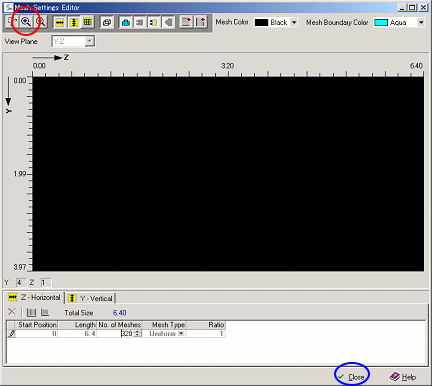Viewport: 432px width, 386px height.
Task: Click the yellow-and-blue block toolbar icon
Action: (x=153, y=22)
